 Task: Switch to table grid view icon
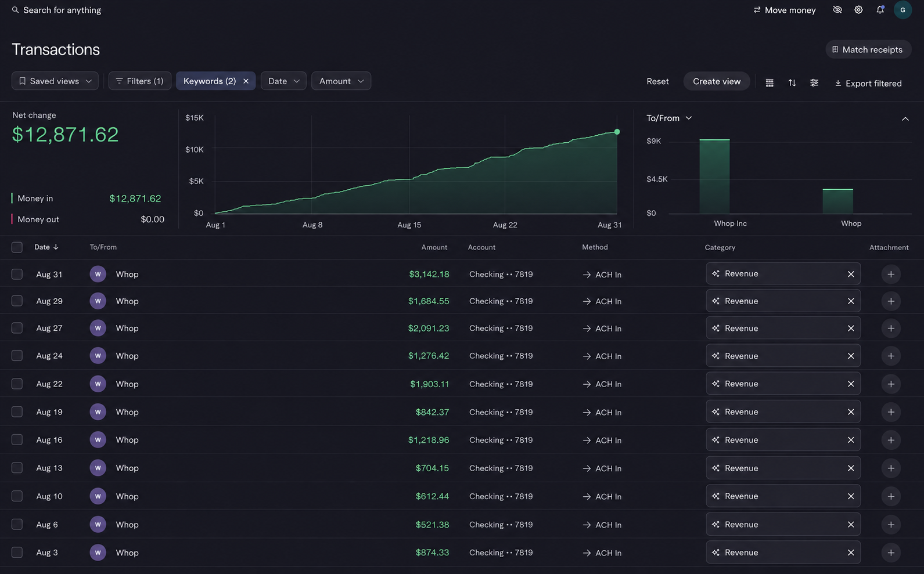770,83
